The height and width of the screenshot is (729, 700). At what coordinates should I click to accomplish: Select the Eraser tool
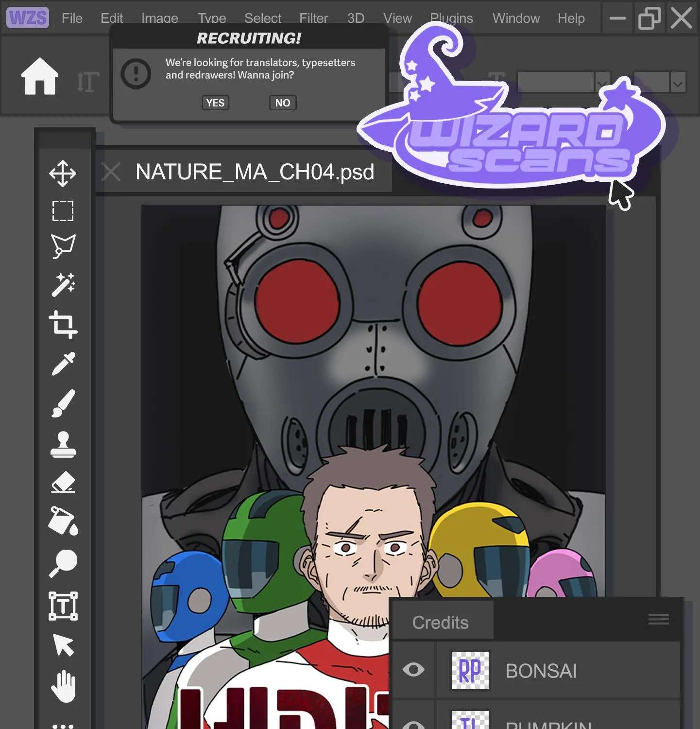click(x=63, y=483)
